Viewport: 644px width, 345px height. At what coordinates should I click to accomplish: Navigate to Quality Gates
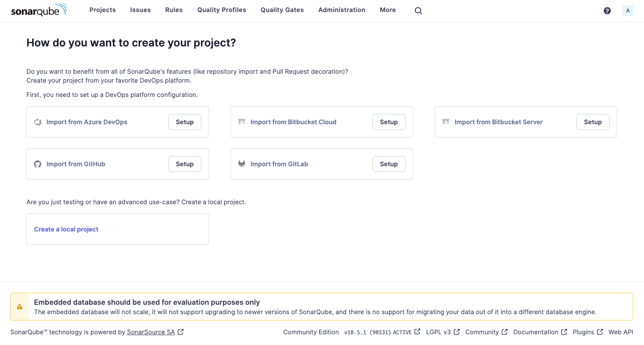tap(282, 10)
